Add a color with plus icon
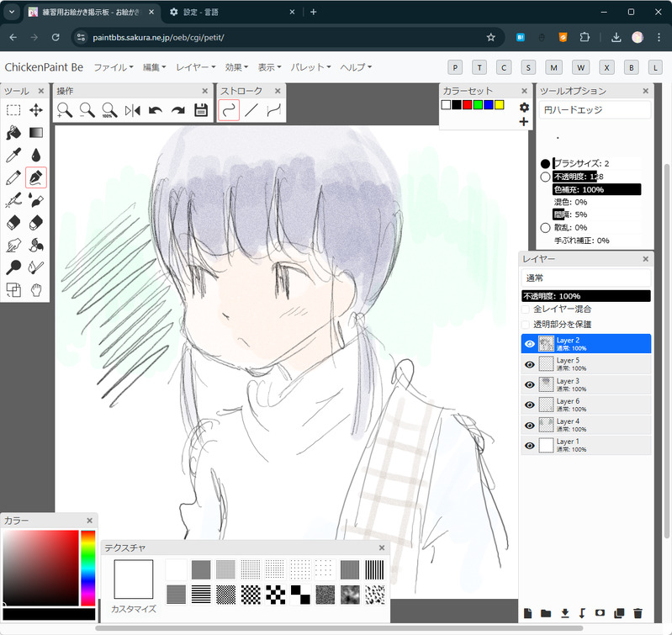672x635 pixels. pos(524,122)
